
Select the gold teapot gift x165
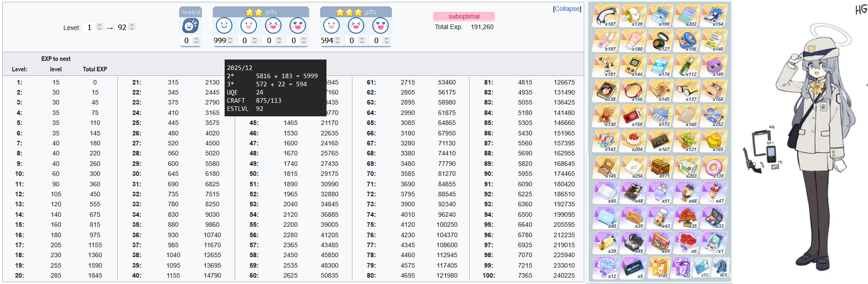(714, 141)
